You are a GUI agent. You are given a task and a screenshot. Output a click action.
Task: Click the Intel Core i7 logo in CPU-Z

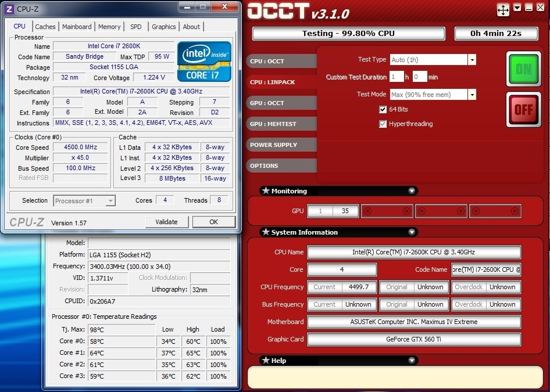tap(204, 62)
